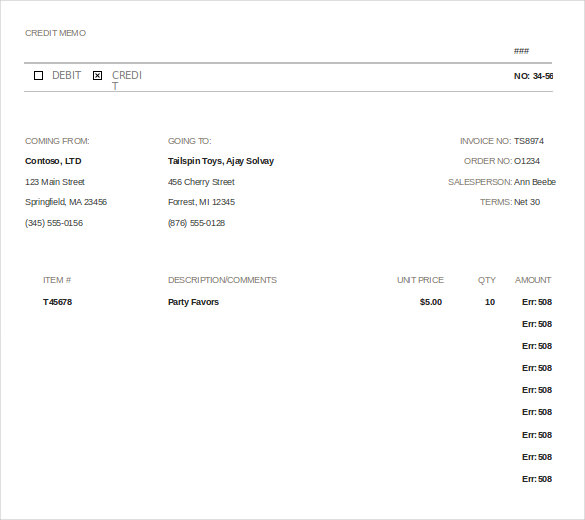Select the 456 Cherry Street address
Screen dimensions: 585x520
click(x=201, y=182)
